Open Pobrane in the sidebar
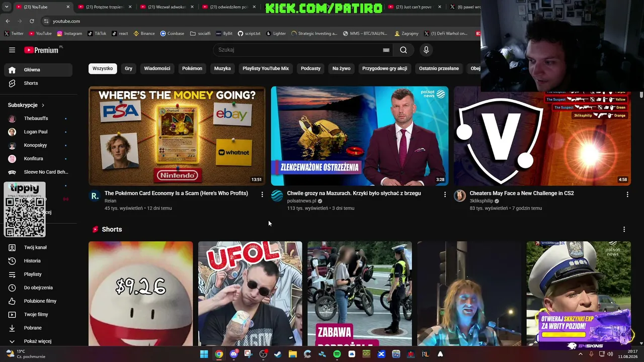Viewport: 644px width, 362px height. [x=38, y=328]
